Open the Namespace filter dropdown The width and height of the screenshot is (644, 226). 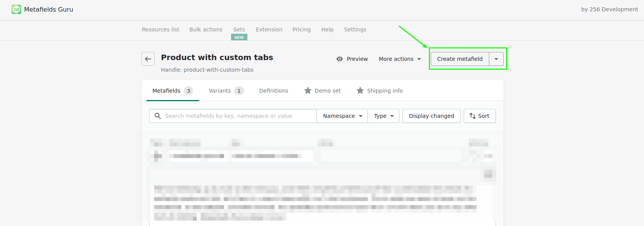coord(342,116)
